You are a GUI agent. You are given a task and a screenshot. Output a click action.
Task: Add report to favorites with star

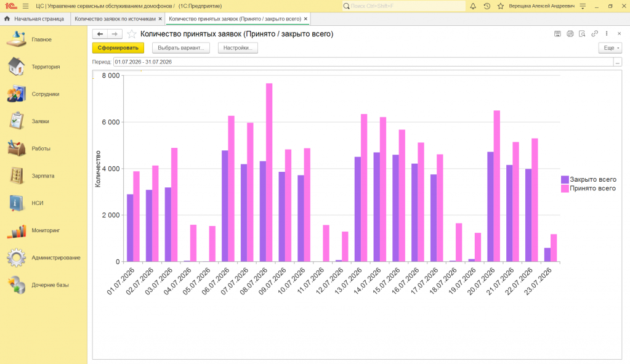(131, 34)
